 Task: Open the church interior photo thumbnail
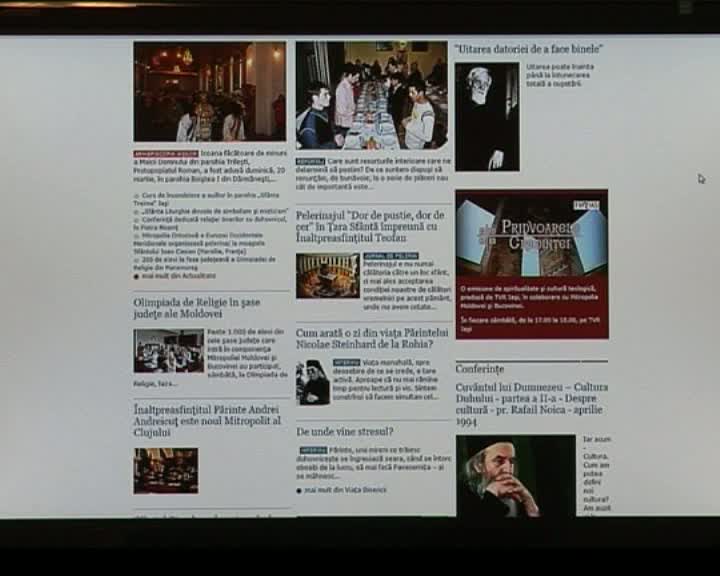point(209,92)
